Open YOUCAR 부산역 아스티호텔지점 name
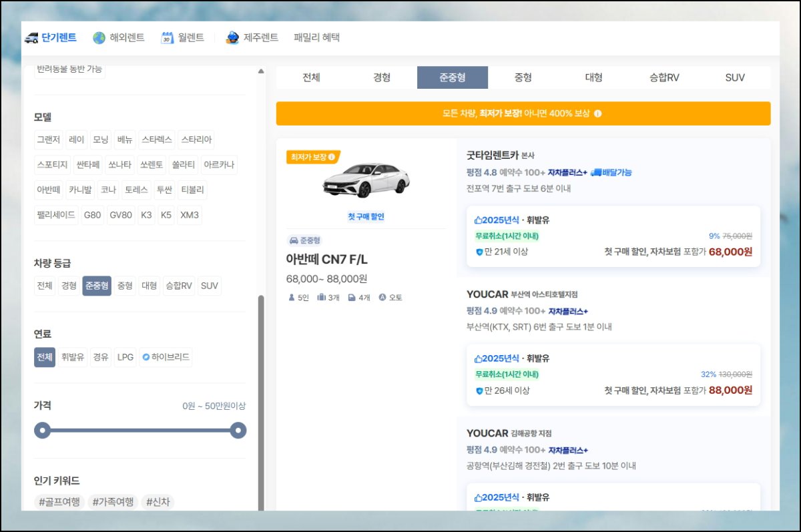 (522, 294)
